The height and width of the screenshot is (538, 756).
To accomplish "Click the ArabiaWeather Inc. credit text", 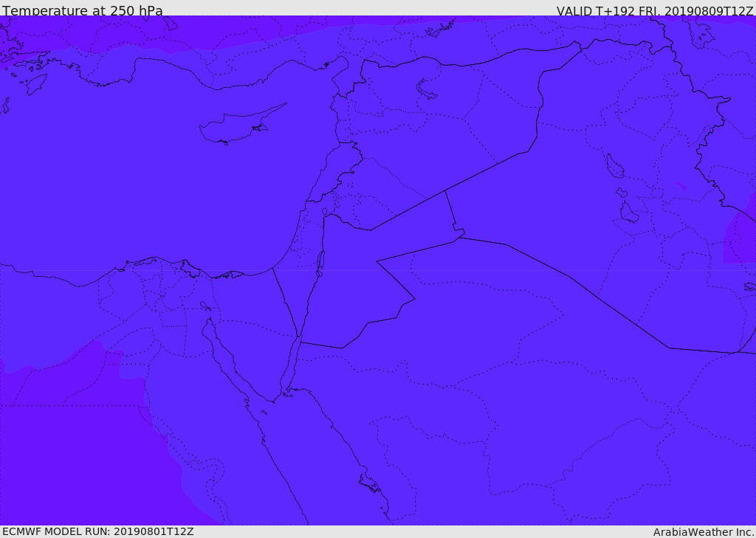I will click(x=704, y=532).
